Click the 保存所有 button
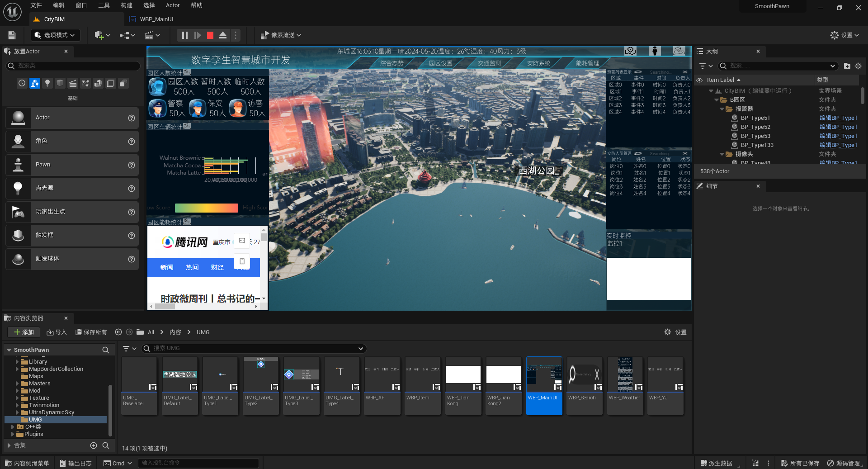Viewport: 868px width, 469px height. point(91,332)
